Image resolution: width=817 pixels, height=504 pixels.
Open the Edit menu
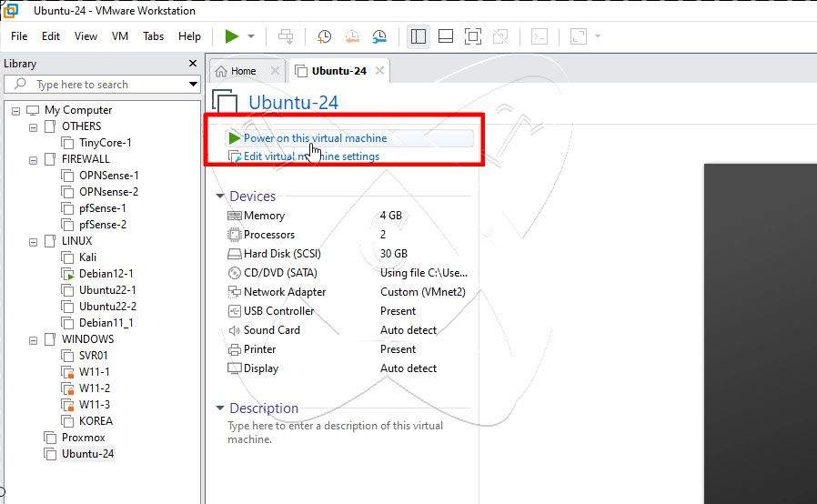coord(51,36)
